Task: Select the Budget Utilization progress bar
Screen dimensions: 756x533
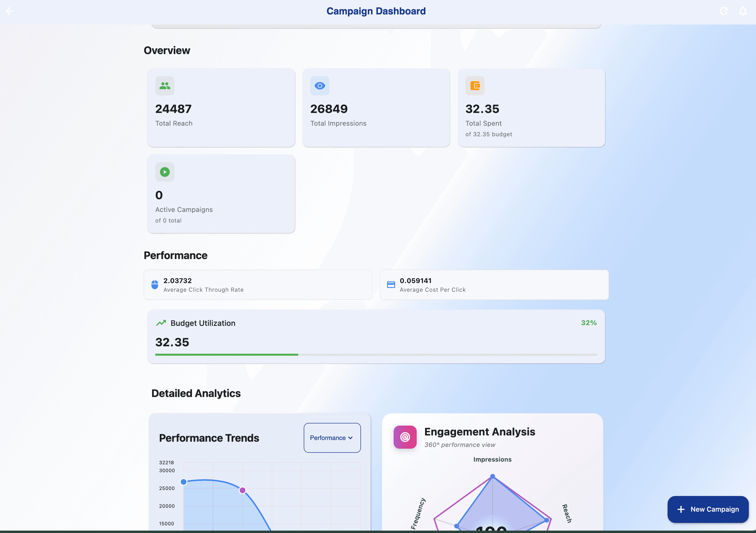Action: 376,354
